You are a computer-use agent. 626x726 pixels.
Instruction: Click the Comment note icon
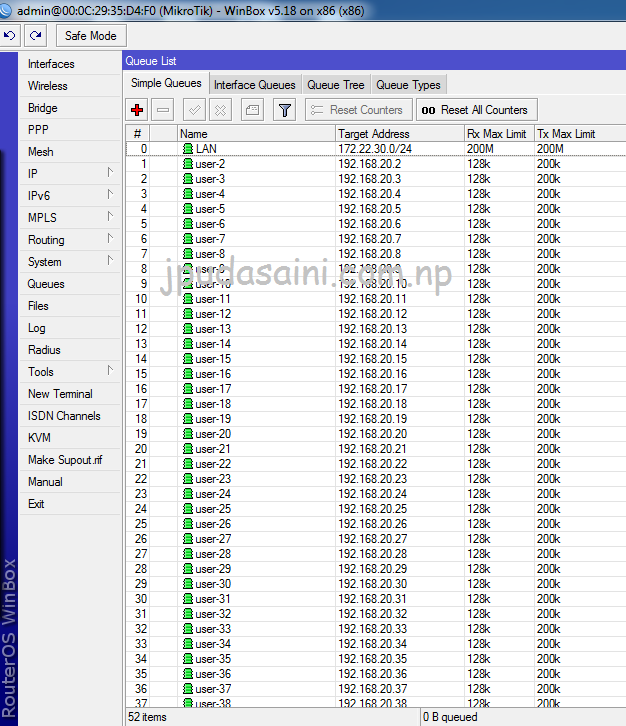click(x=252, y=110)
